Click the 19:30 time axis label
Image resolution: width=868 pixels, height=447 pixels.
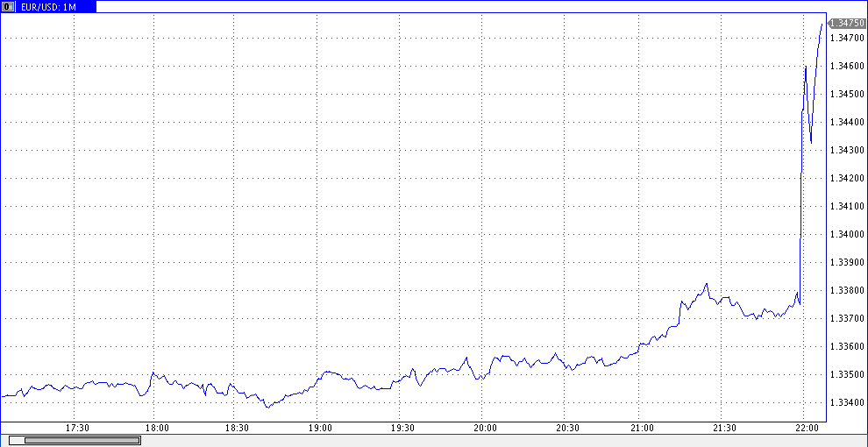[x=402, y=429]
